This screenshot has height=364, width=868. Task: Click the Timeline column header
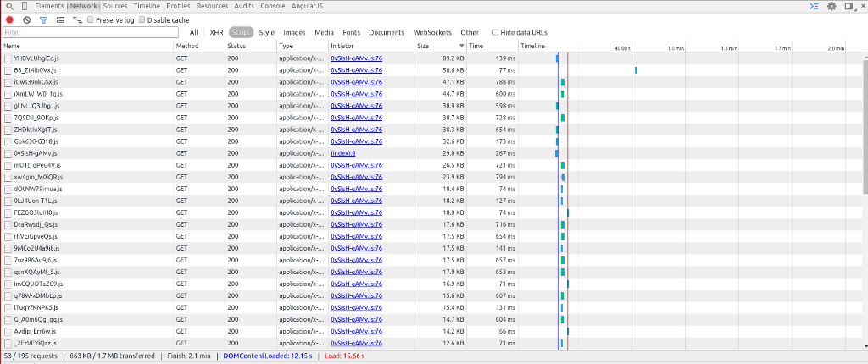(x=533, y=47)
